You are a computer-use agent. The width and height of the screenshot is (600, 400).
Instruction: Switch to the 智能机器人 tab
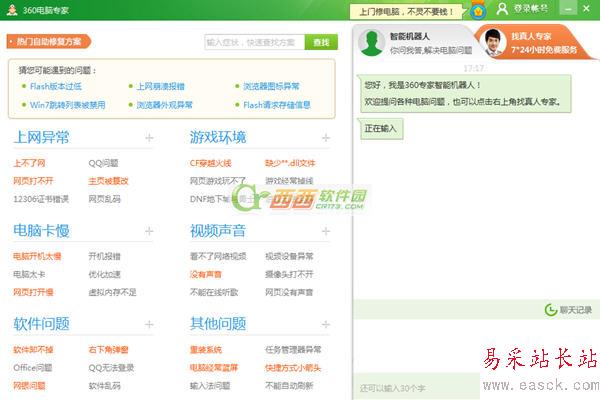pos(414,42)
